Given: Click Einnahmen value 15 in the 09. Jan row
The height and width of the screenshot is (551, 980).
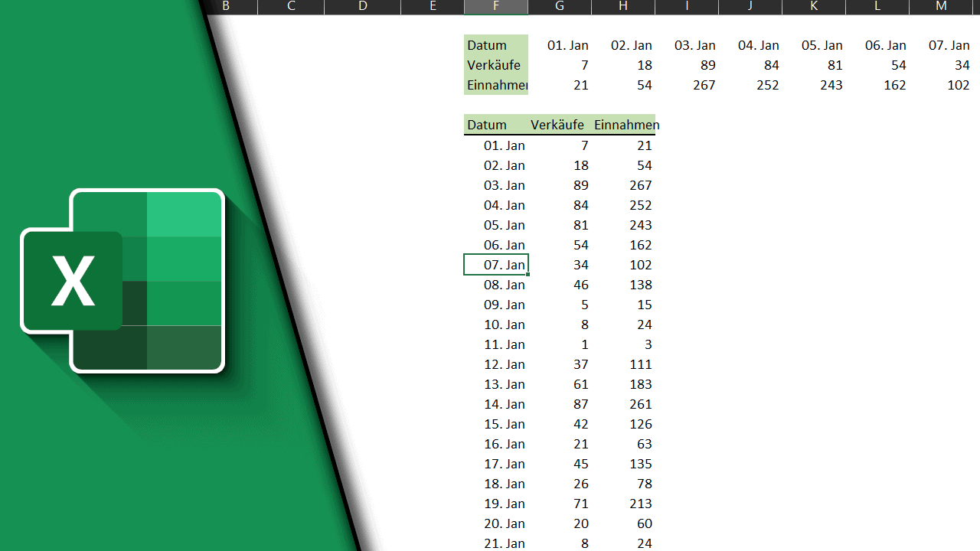Looking at the screenshot, I should click(644, 305).
